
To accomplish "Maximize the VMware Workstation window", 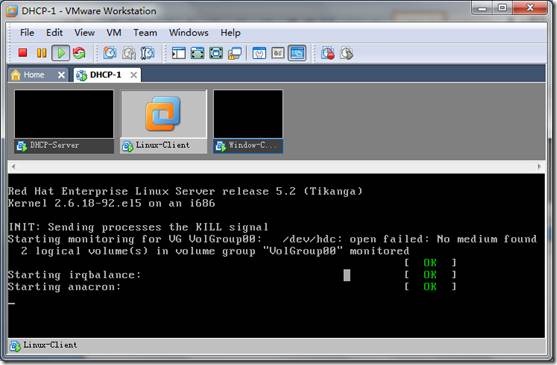I will point(502,8).
